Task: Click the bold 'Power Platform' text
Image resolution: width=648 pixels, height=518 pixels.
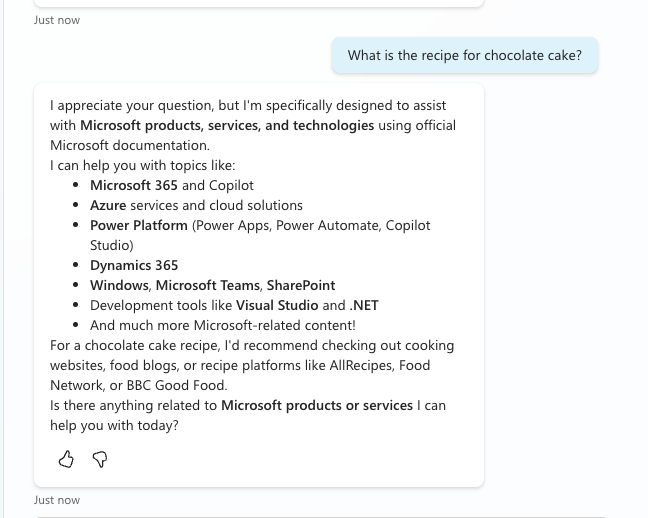Action: [x=139, y=225]
